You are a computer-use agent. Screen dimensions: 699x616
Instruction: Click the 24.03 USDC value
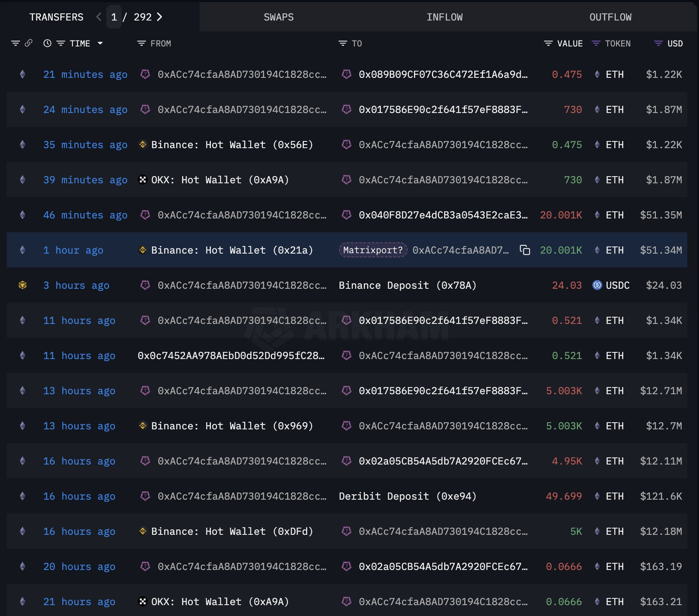[567, 285]
